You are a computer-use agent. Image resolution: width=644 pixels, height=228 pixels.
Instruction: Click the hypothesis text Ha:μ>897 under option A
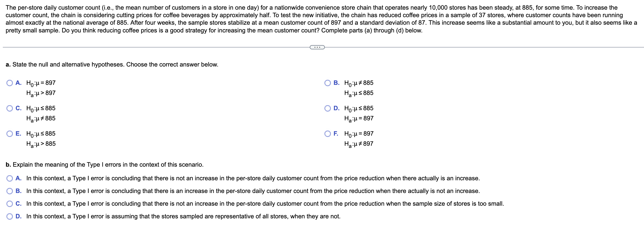[x=41, y=93]
